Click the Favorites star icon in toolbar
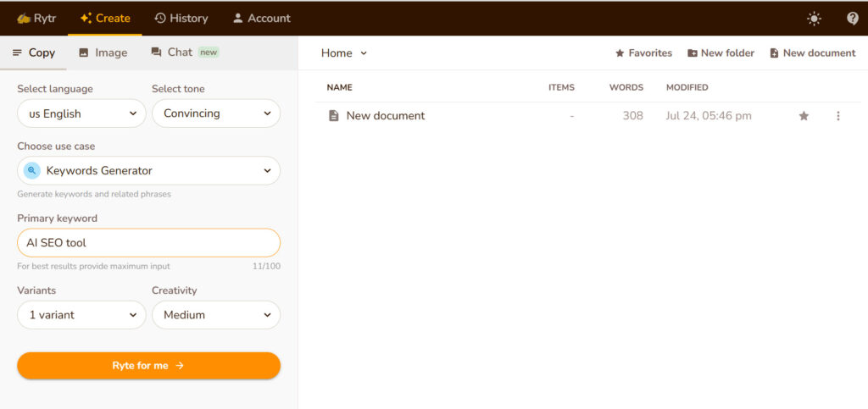 pos(620,53)
